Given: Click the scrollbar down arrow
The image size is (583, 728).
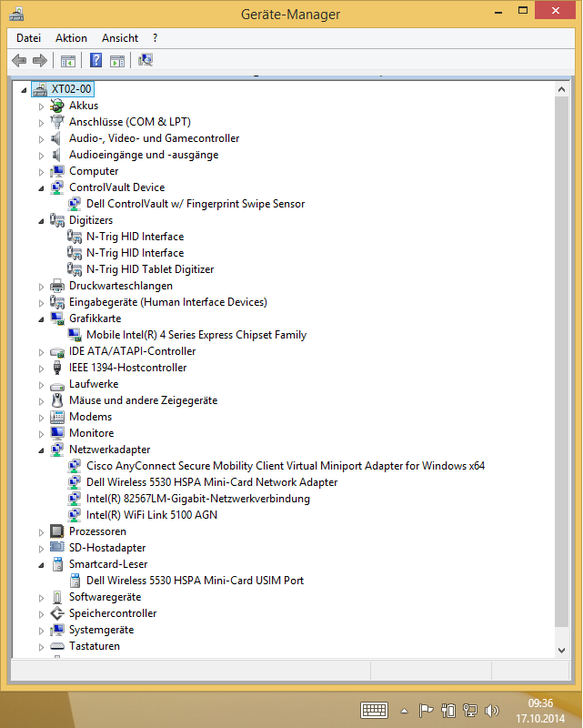Looking at the screenshot, I should [562, 651].
